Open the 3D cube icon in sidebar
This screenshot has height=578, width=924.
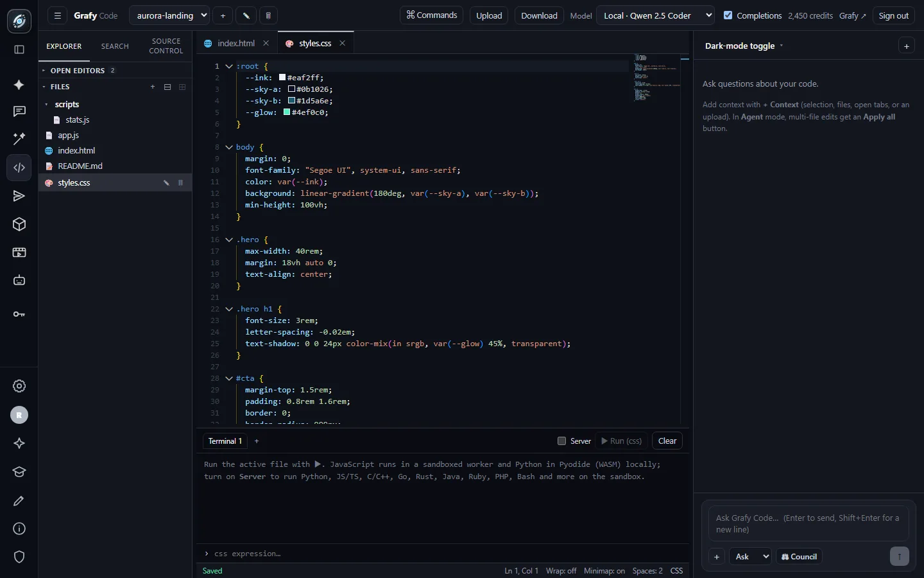click(x=19, y=224)
